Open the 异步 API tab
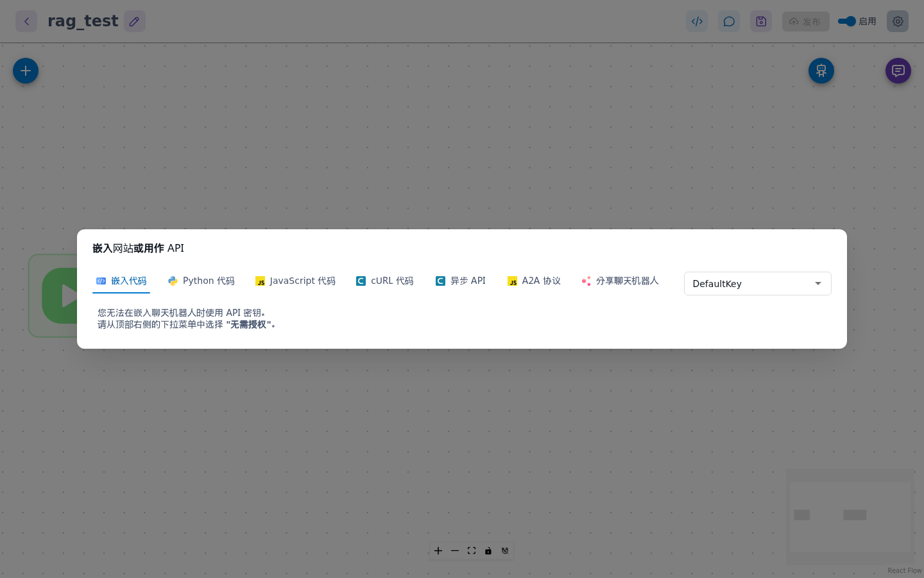924x578 pixels. [x=461, y=281]
